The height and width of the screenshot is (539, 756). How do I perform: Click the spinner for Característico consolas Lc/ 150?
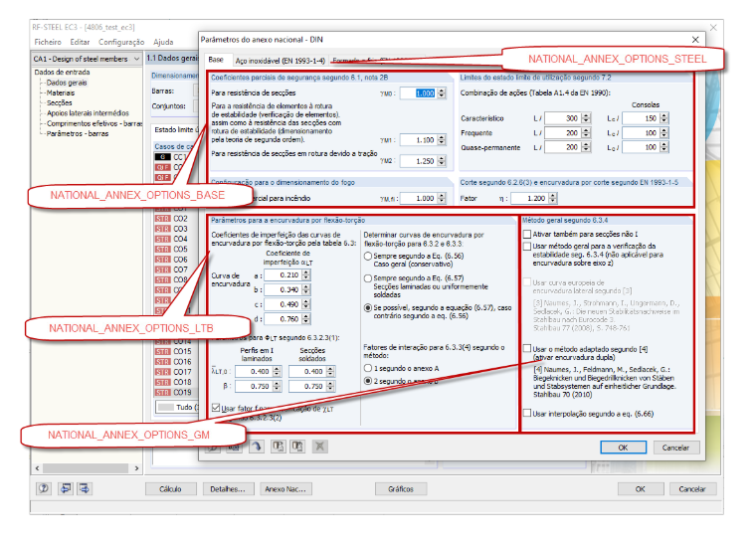click(664, 118)
